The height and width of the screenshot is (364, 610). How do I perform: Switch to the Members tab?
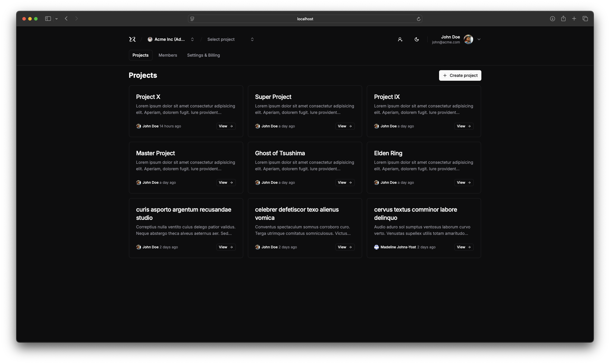point(168,55)
